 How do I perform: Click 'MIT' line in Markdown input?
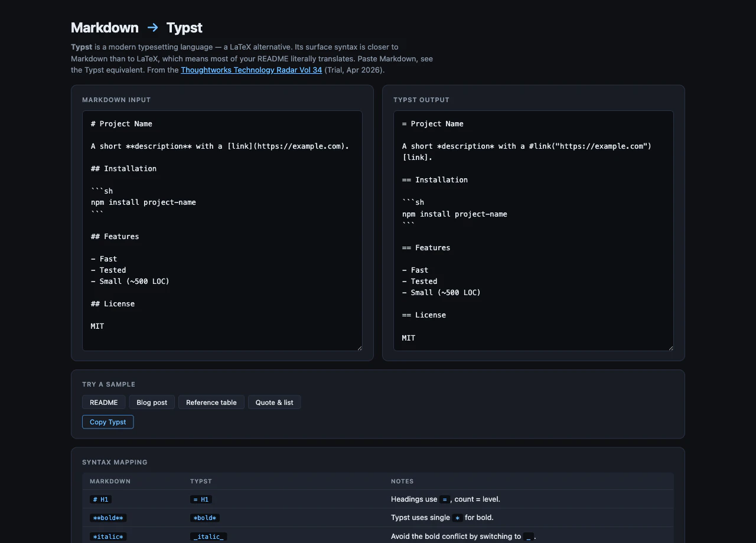(97, 326)
